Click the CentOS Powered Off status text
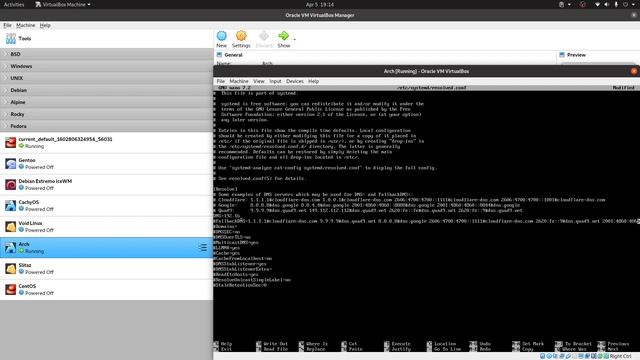 click(39, 293)
